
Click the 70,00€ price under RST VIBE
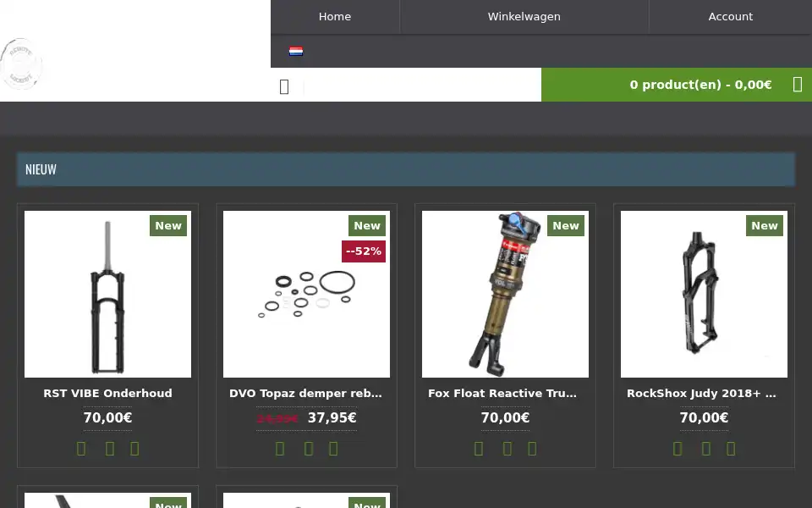107,417
